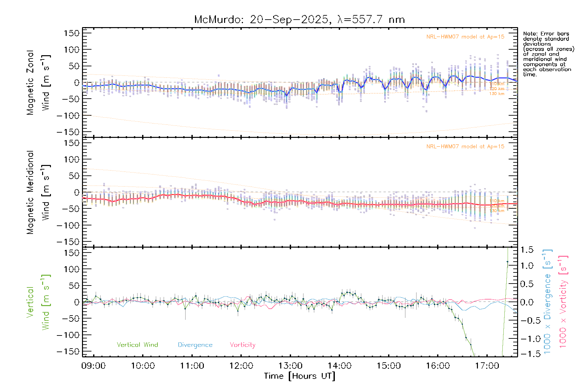The height and width of the screenshot is (392, 588).
Task: Select the pink Vorticity legend entry
Action: 242,345
